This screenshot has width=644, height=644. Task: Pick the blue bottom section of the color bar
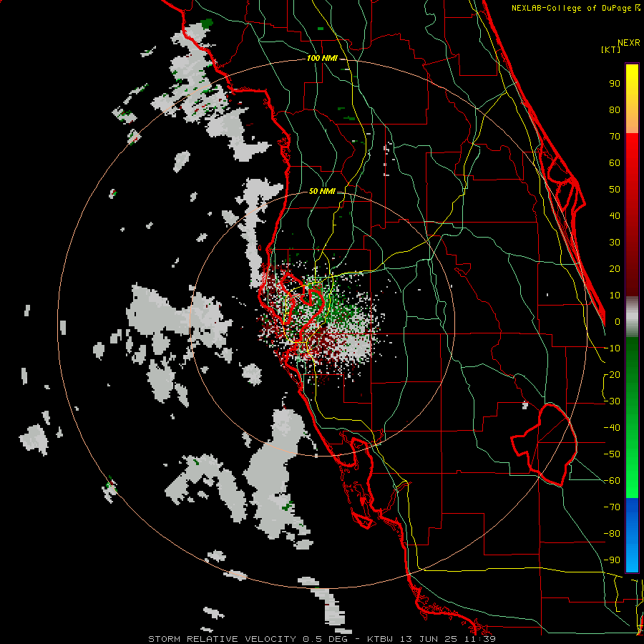pos(632,535)
